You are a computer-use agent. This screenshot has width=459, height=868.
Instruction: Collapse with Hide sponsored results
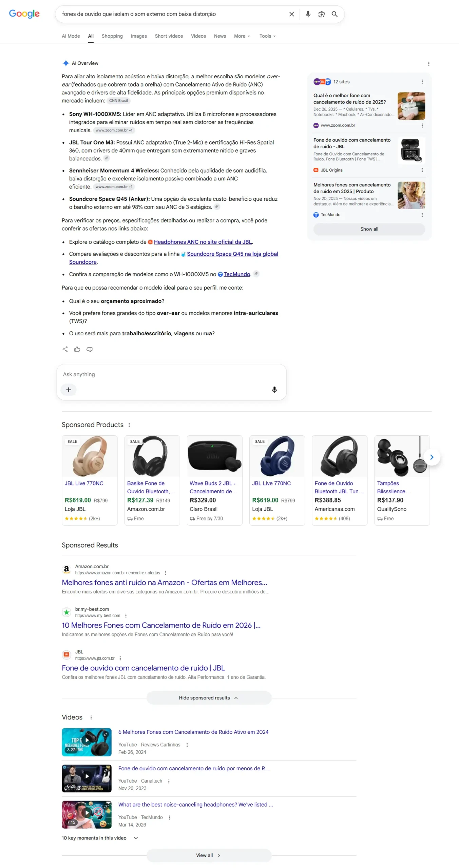pos(209,698)
